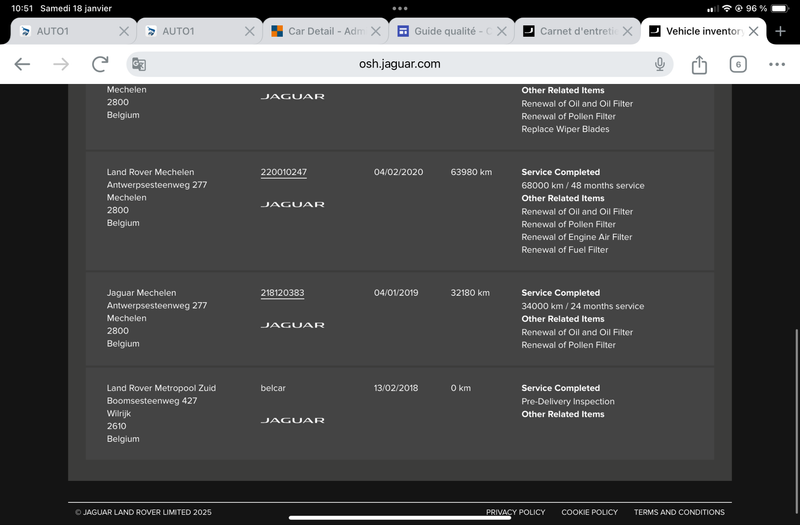Select the Jaguar Land Rover Limited 2025 copyright

click(x=143, y=512)
